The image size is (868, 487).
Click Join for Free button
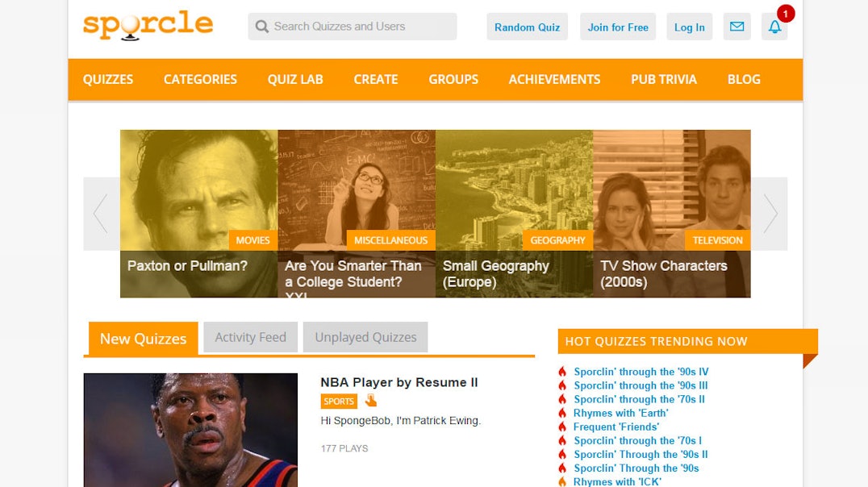pos(618,27)
